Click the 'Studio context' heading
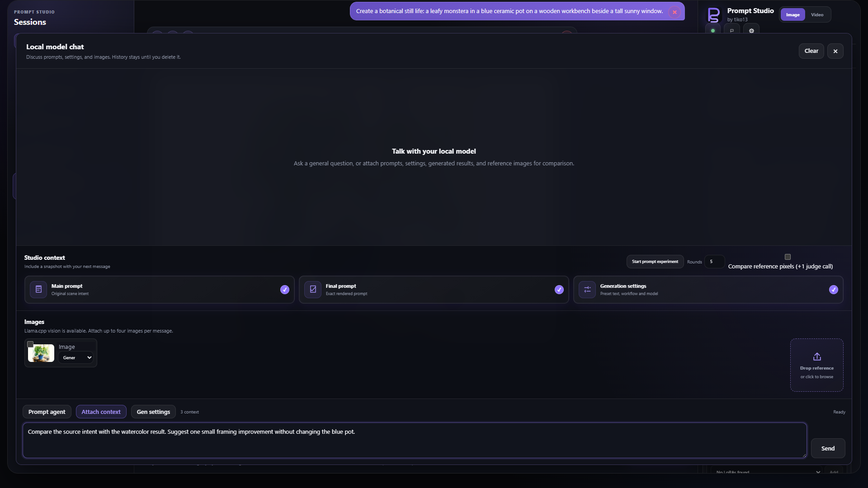 coord(45,258)
